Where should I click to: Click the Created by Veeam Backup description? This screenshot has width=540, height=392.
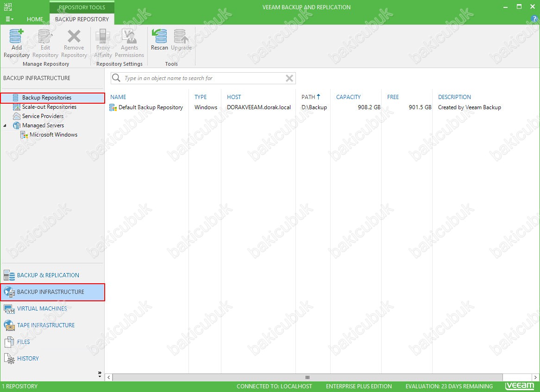pos(470,107)
